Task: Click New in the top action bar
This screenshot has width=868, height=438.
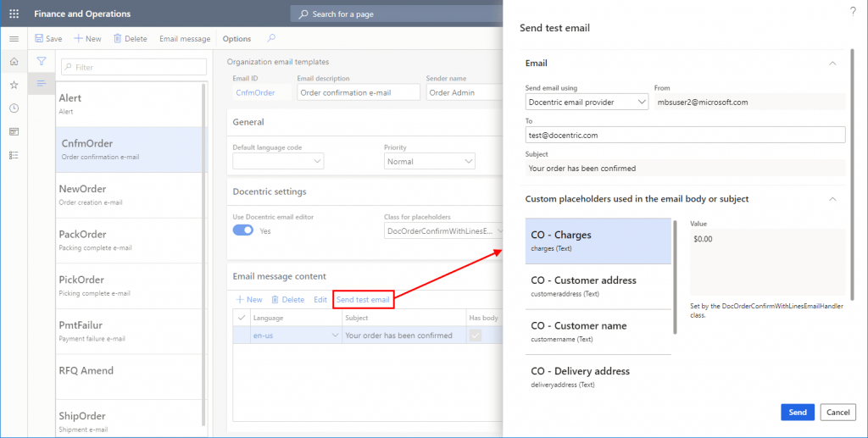Action: (x=87, y=39)
